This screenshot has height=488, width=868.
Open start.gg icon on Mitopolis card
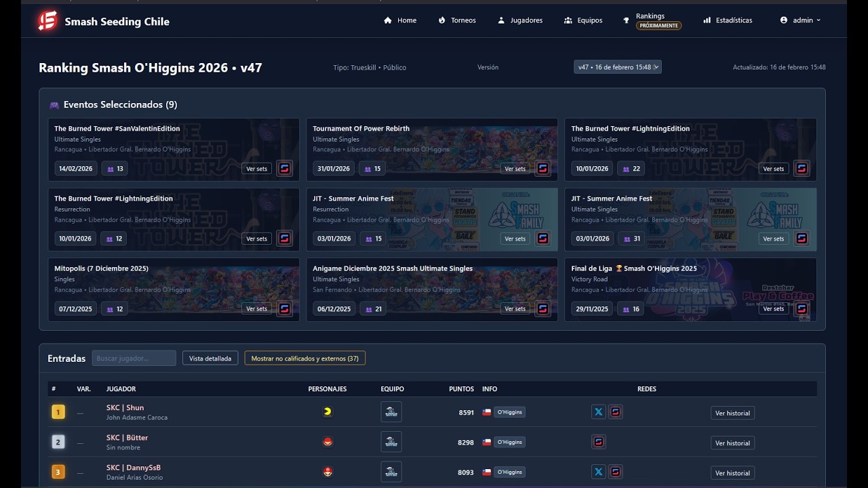tap(285, 308)
